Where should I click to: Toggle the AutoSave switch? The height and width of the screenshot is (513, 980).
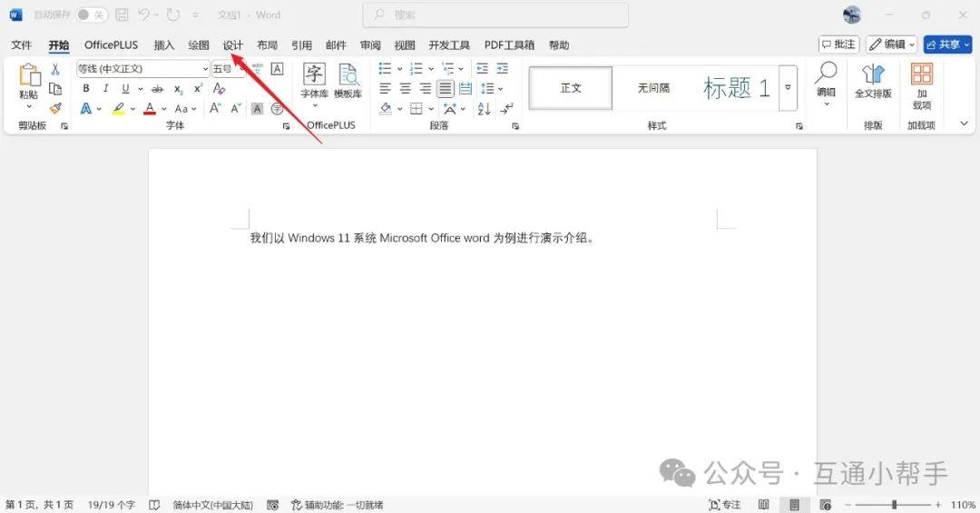(92, 15)
